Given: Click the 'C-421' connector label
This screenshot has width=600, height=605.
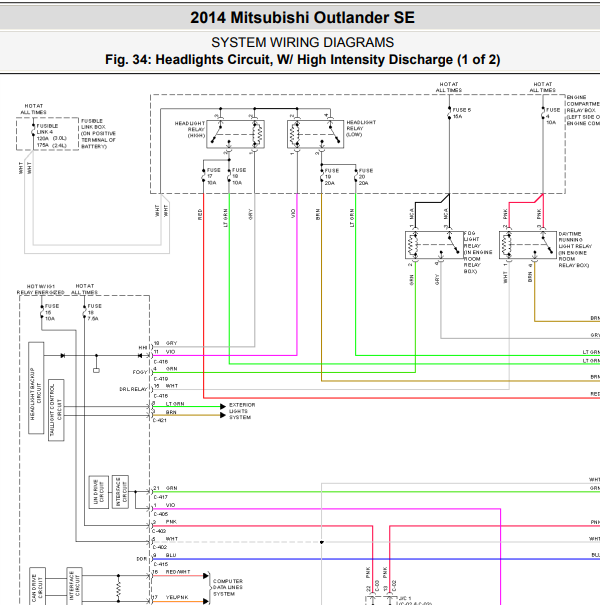Looking at the screenshot, I should tap(160, 420).
